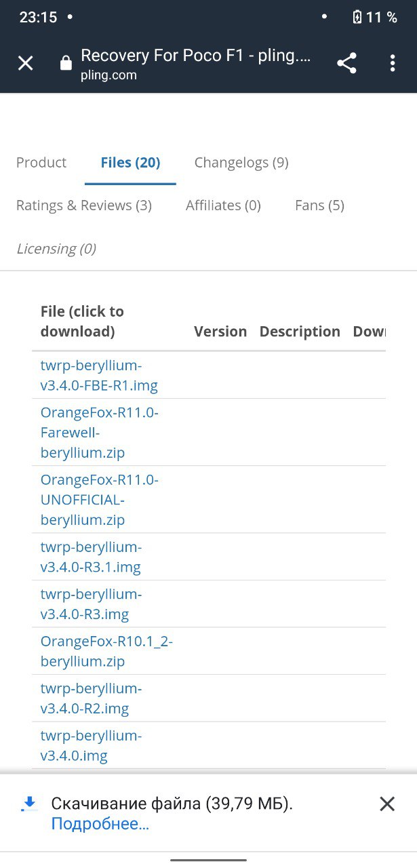Open the three-dot overflow menu
Screen dimensions: 417x868
pyautogui.click(x=393, y=64)
